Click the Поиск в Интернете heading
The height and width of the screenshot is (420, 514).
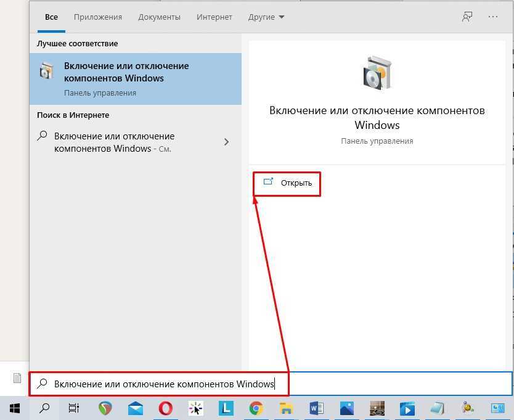(x=73, y=115)
